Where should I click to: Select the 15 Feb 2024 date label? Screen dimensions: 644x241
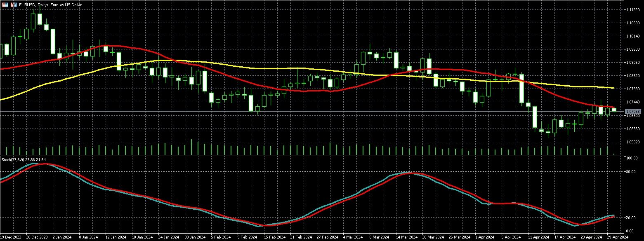click(x=274, y=237)
